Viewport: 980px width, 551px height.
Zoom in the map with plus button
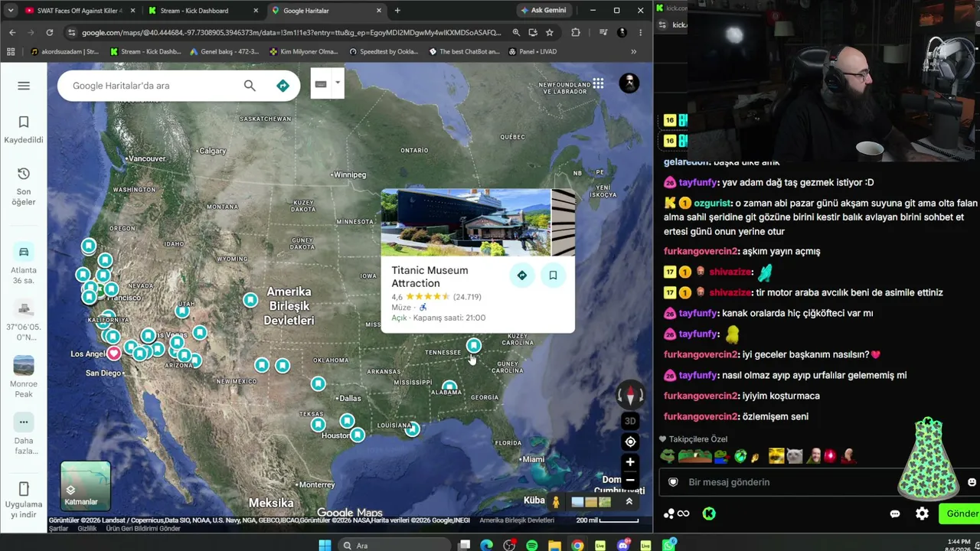630,462
